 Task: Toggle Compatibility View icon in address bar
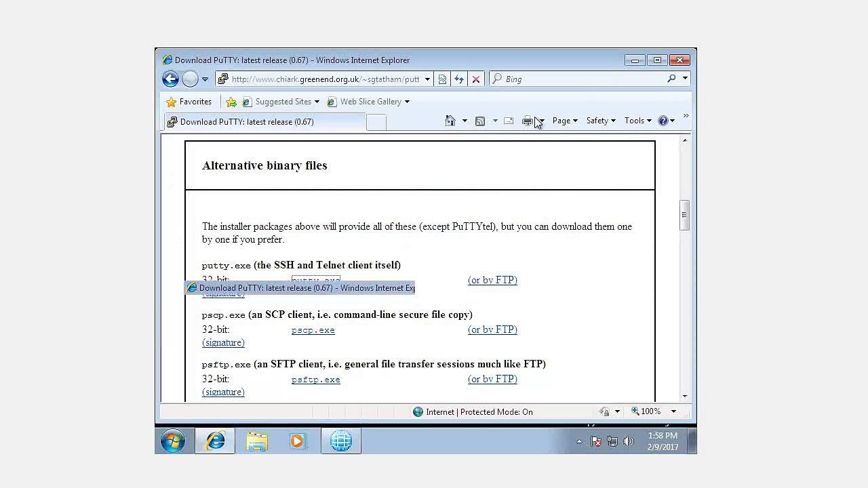click(442, 79)
